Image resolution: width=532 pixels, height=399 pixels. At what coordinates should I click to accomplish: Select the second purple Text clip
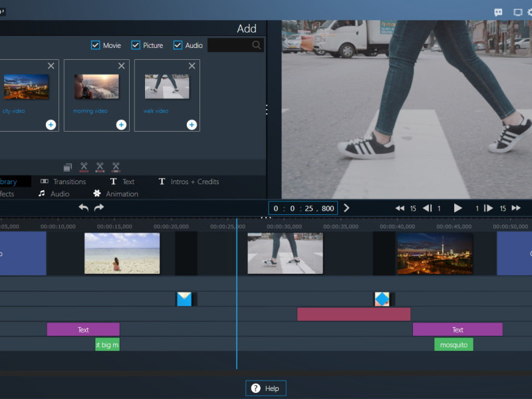(x=458, y=329)
